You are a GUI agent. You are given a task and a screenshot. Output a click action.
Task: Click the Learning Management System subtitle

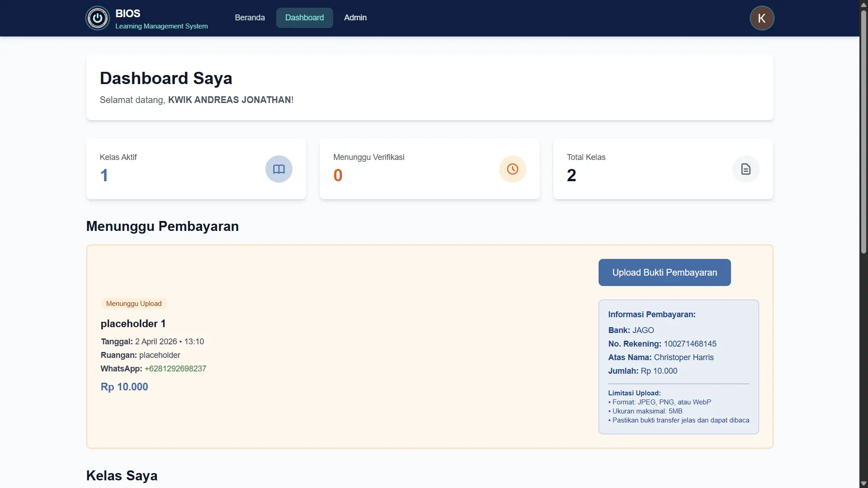click(x=161, y=26)
